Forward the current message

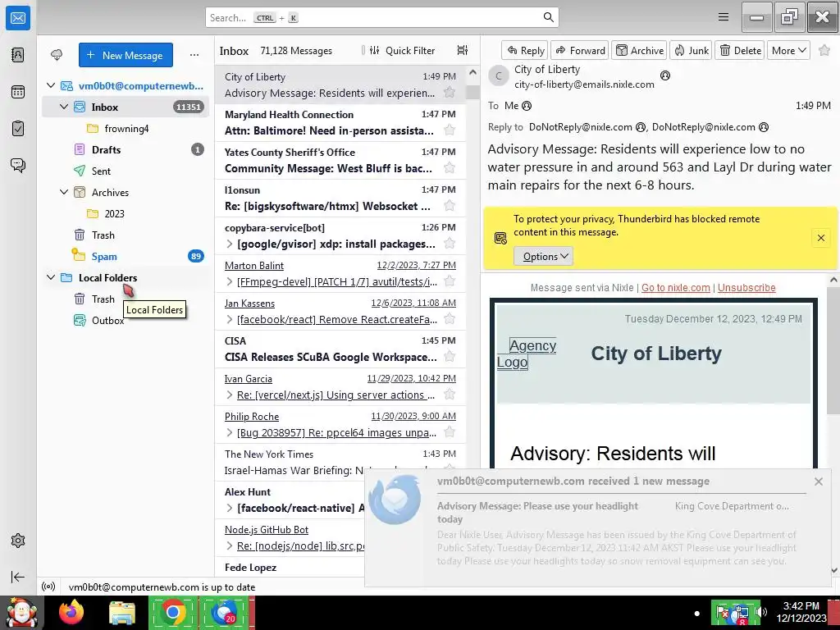(x=580, y=50)
